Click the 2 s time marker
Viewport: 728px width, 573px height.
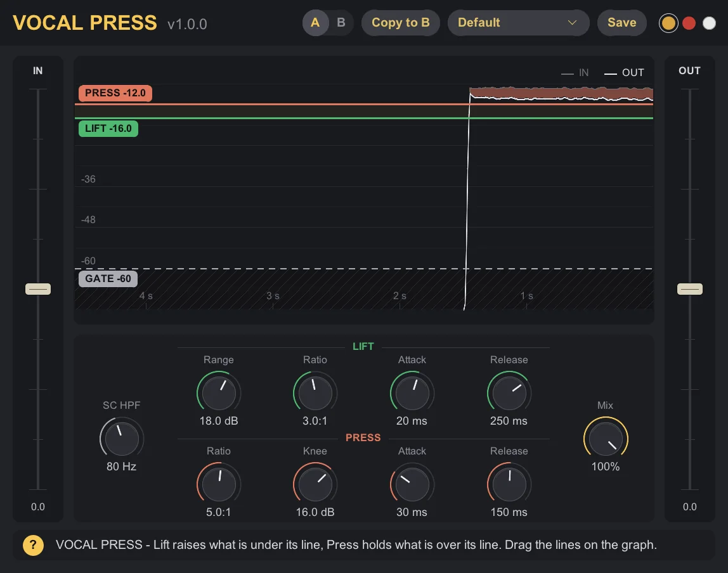400,296
